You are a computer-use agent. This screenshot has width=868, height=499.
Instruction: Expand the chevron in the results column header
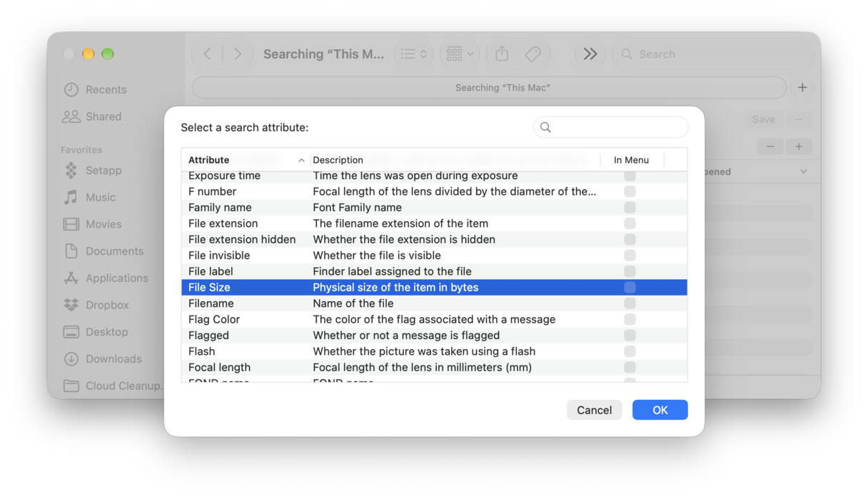[804, 172]
